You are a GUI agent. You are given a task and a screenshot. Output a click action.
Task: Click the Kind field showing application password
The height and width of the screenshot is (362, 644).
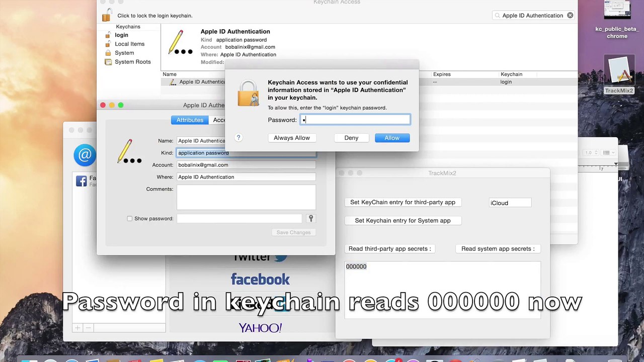pyautogui.click(x=246, y=153)
